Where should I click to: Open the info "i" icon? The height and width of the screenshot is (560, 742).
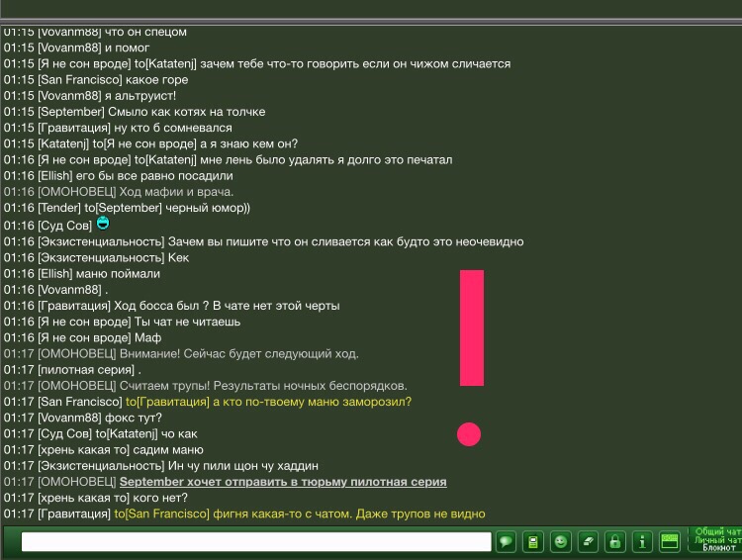click(642, 541)
